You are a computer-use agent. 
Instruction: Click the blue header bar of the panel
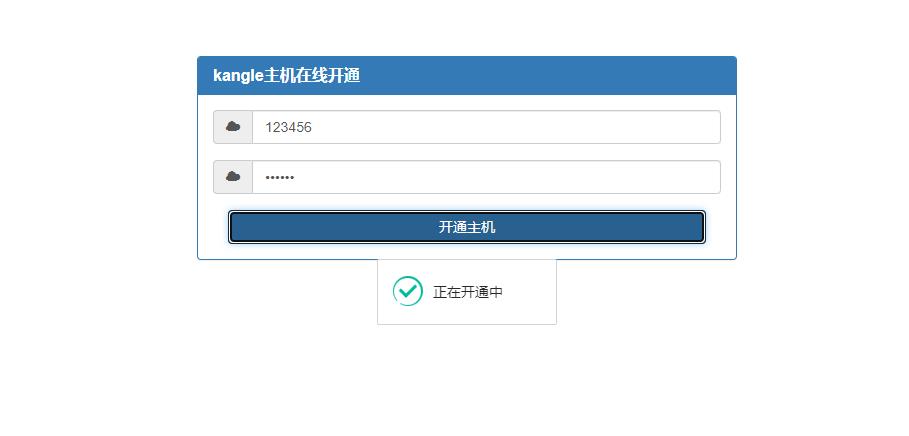click(x=467, y=75)
